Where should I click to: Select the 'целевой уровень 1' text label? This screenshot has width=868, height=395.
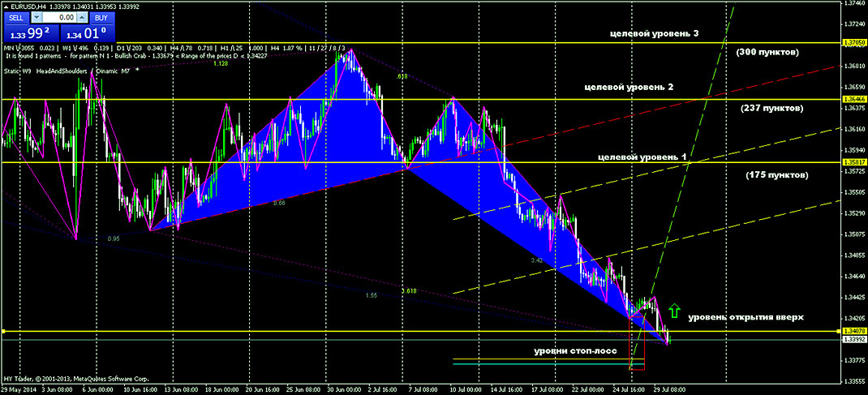coord(641,156)
